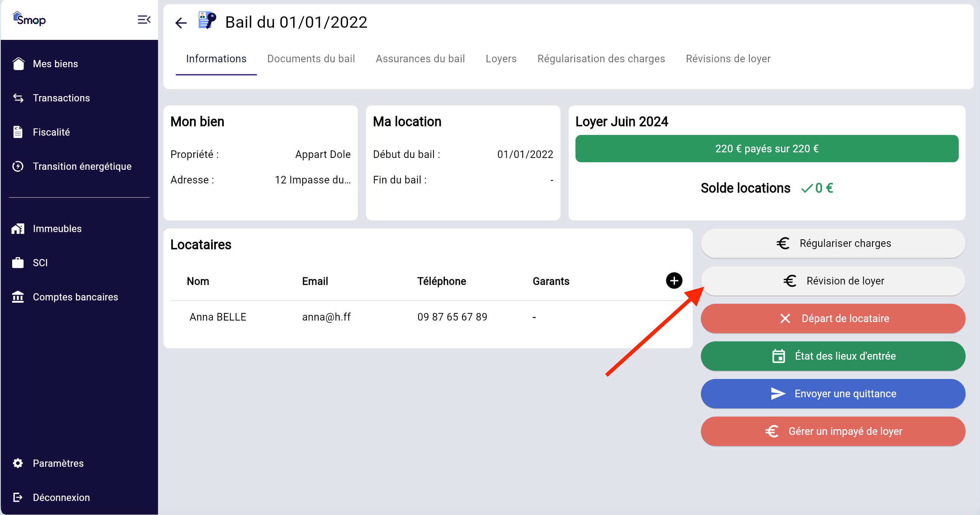The width and height of the screenshot is (980, 515).
Task: Click Gérer un impayé de loyer
Action: pyautogui.click(x=832, y=431)
